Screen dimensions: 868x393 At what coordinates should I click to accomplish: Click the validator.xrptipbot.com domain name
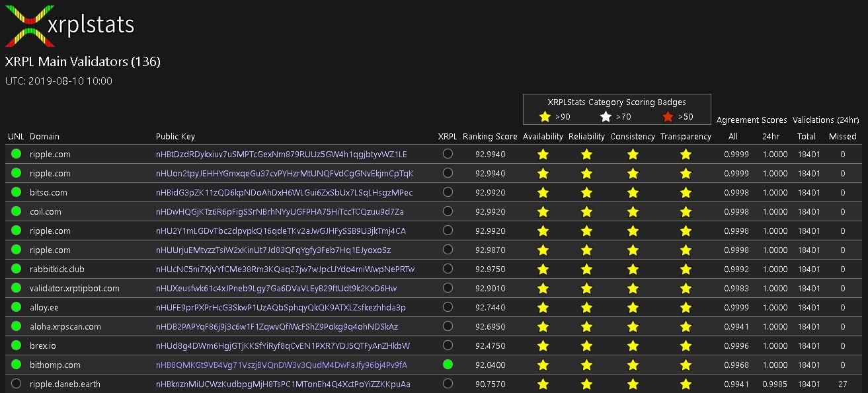[75, 289]
